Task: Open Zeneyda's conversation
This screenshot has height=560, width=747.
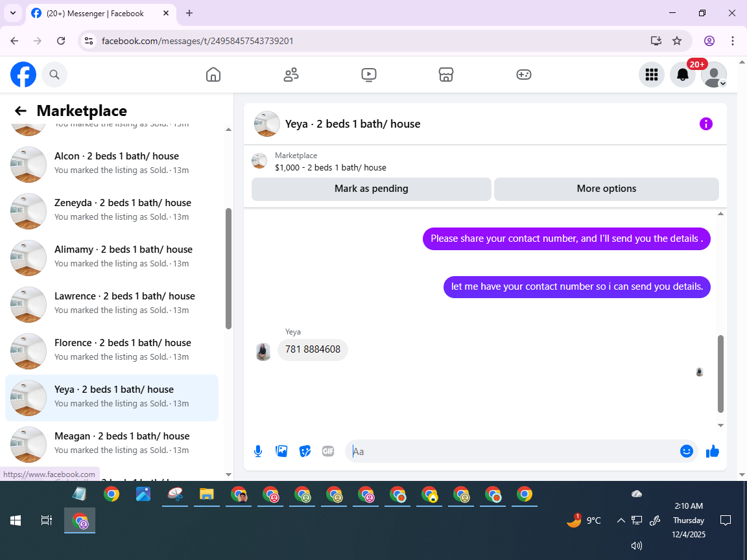Action: 112,211
